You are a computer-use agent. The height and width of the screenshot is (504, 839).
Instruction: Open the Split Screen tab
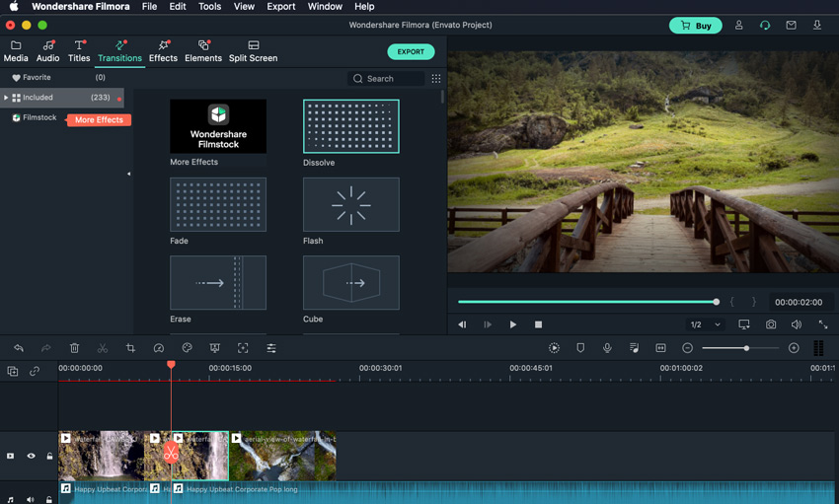(x=253, y=51)
